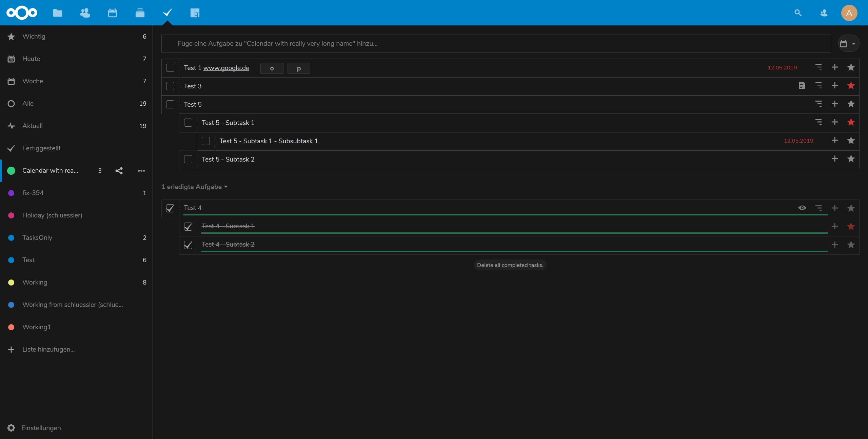Image resolution: width=868 pixels, height=439 pixels.
Task: Collapse subtasks of Test 5
Action: 818,104
